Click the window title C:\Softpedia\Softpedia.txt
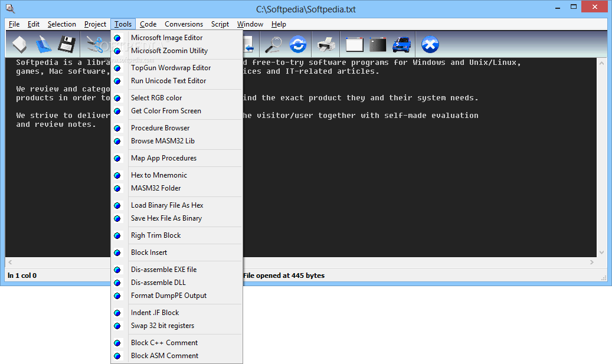This screenshot has width=612, height=364. 306,9
